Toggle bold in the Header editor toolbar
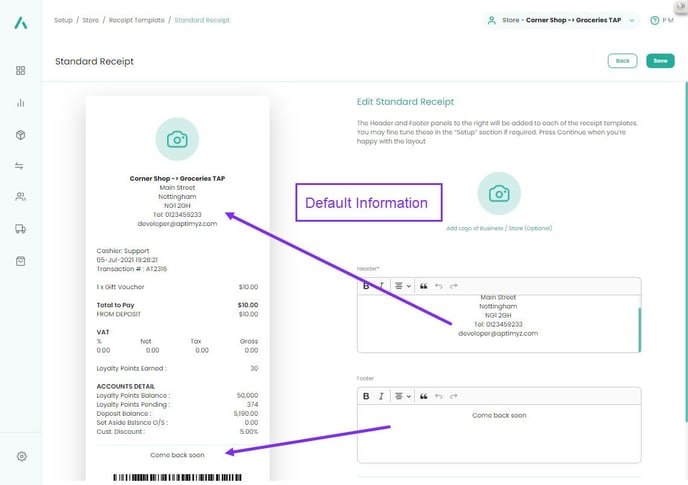 (x=366, y=286)
